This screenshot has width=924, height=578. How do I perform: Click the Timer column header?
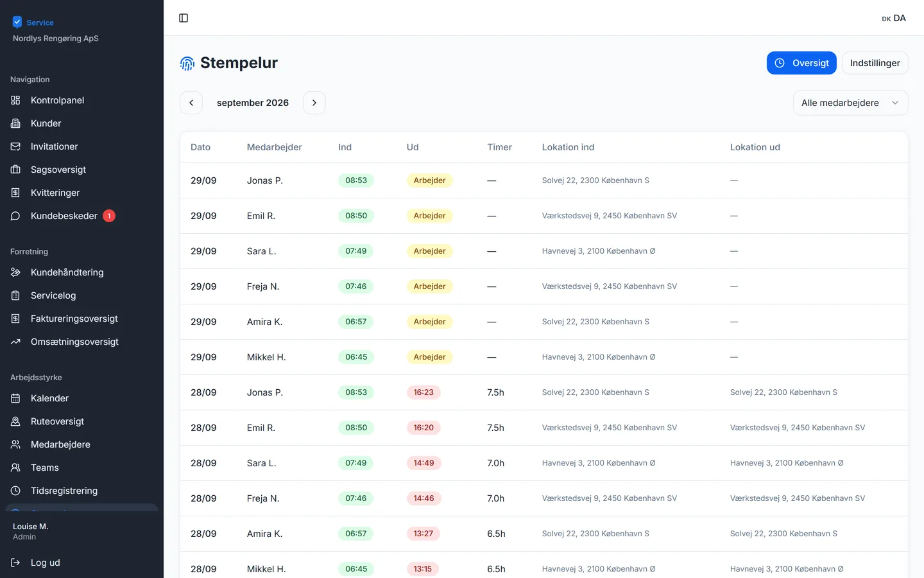coord(499,147)
